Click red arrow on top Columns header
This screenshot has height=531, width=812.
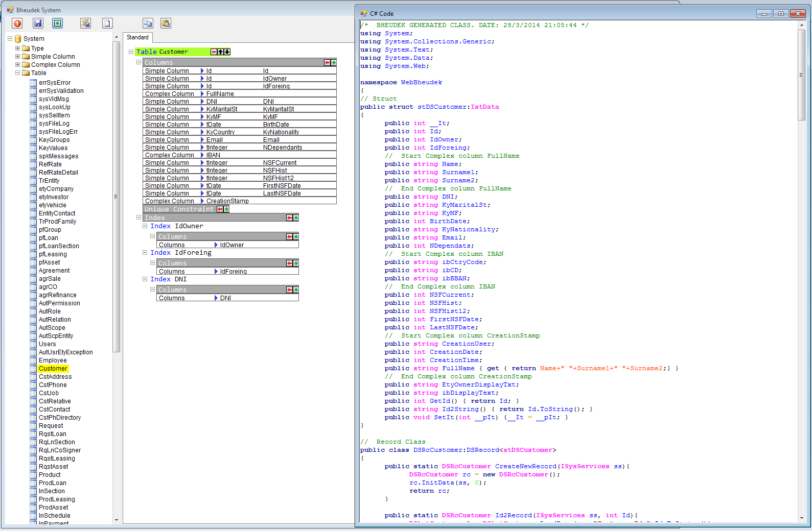pyautogui.click(x=327, y=63)
